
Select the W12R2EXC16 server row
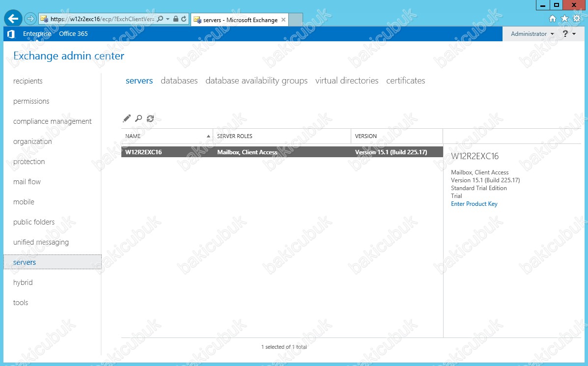point(282,152)
